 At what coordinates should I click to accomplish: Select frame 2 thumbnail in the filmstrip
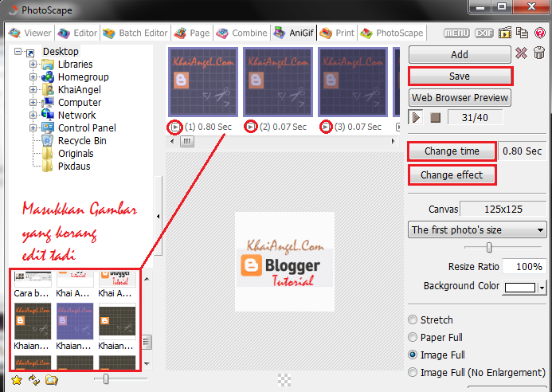point(278,82)
